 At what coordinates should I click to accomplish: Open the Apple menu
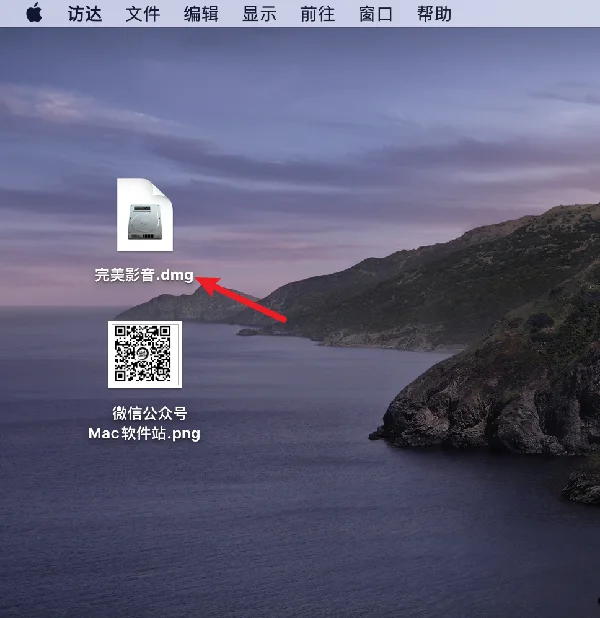(x=34, y=13)
